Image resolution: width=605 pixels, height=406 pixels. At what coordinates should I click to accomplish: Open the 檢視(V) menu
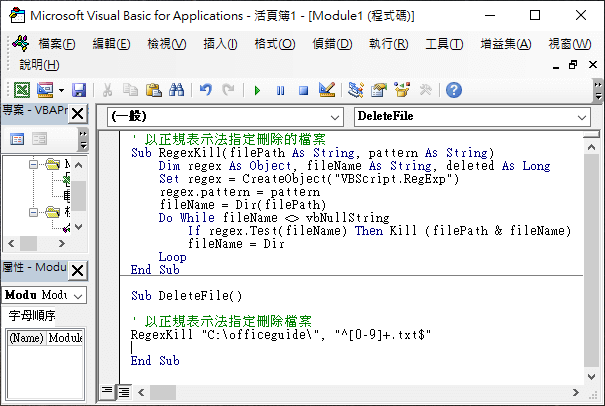click(167, 44)
